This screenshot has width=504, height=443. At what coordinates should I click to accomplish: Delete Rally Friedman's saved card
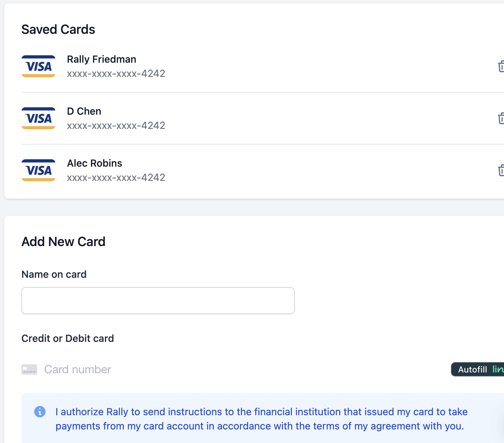point(501,66)
